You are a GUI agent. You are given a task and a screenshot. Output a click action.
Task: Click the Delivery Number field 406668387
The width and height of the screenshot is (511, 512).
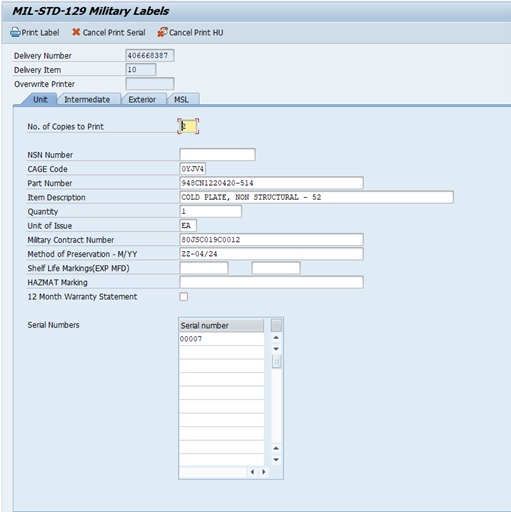150,55
